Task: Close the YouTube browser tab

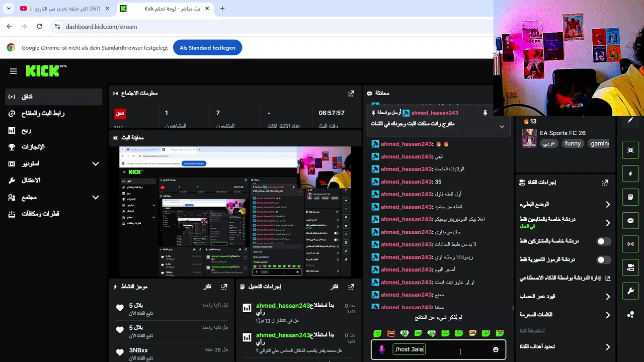Action: [x=107, y=9]
